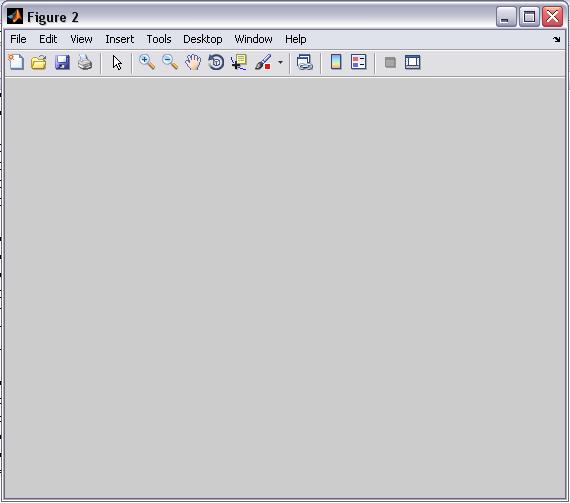Click the Hide Plot Tools icon
The height and width of the screenshot is (503, 570).
point(390,63)
